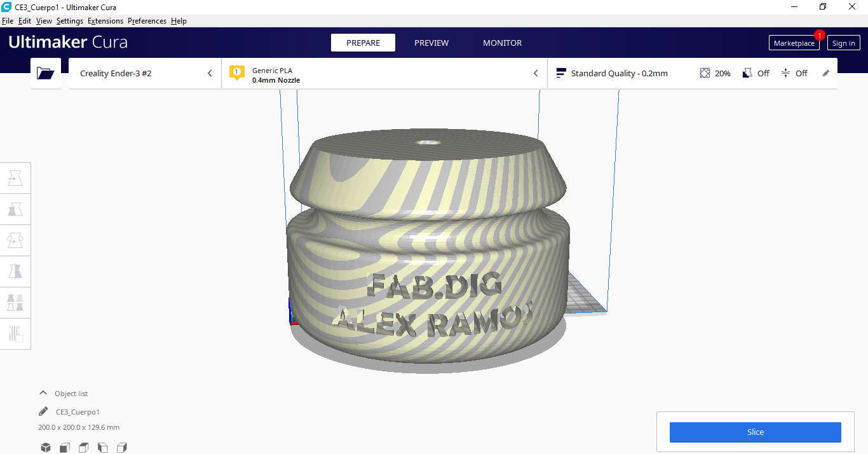Image resolution: width=868 pixels, height=454 pixels.
Task: Open the Per Model Settings tool
Action: (x=15, y=303)
